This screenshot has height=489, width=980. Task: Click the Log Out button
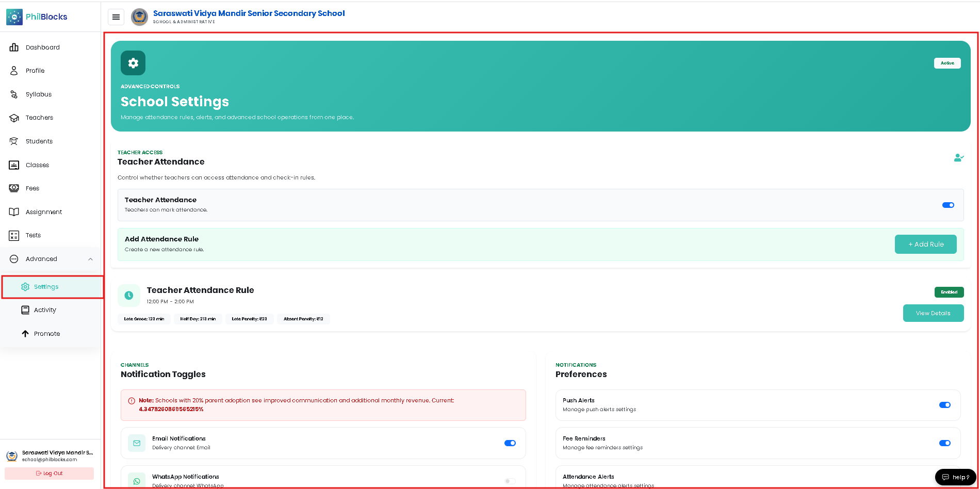tap(50, 474)
